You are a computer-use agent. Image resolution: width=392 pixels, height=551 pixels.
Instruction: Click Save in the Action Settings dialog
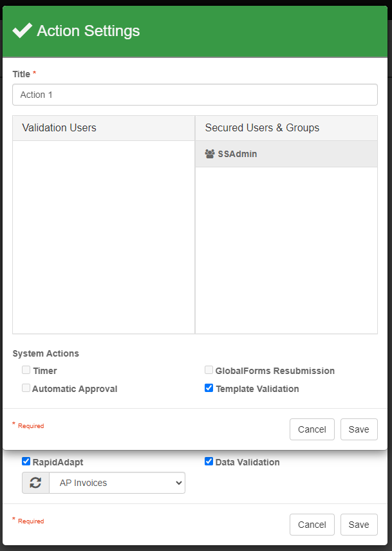pyautogui.click(x=359, y=429)
